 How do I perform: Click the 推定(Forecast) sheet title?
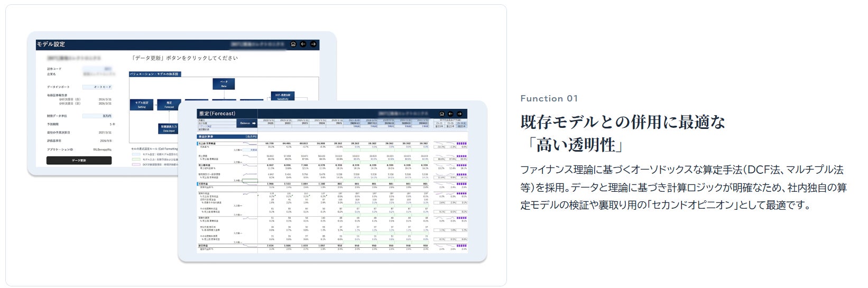pos(217,114)
